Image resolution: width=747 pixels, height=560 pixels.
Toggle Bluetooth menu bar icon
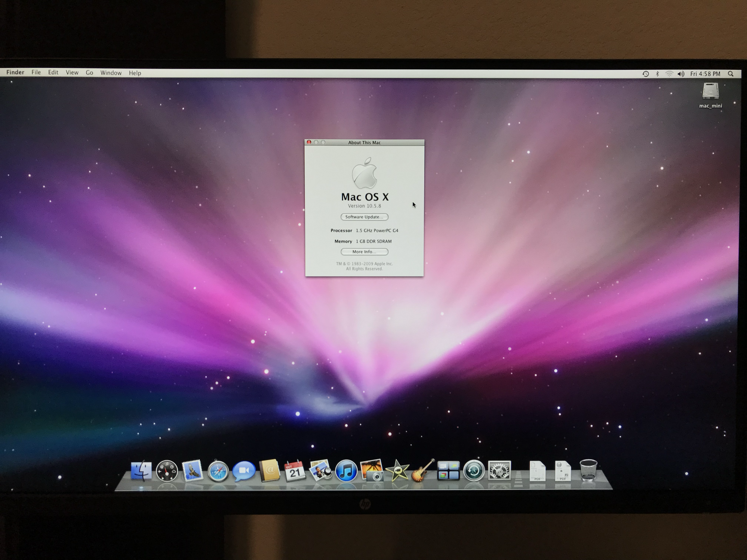pyautogui.click(x=657, y=74)
